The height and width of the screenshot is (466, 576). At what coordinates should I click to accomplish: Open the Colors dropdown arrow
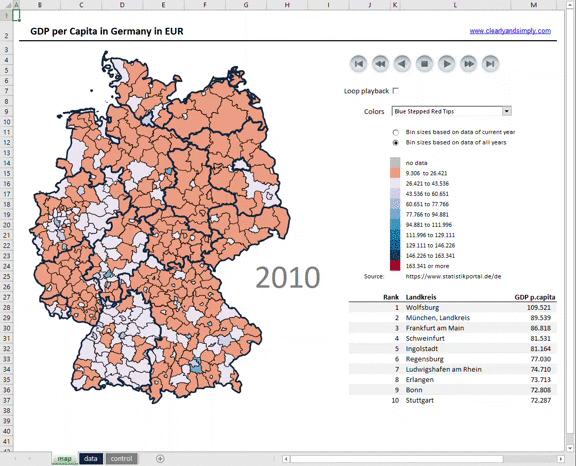(x=507, y=111)
